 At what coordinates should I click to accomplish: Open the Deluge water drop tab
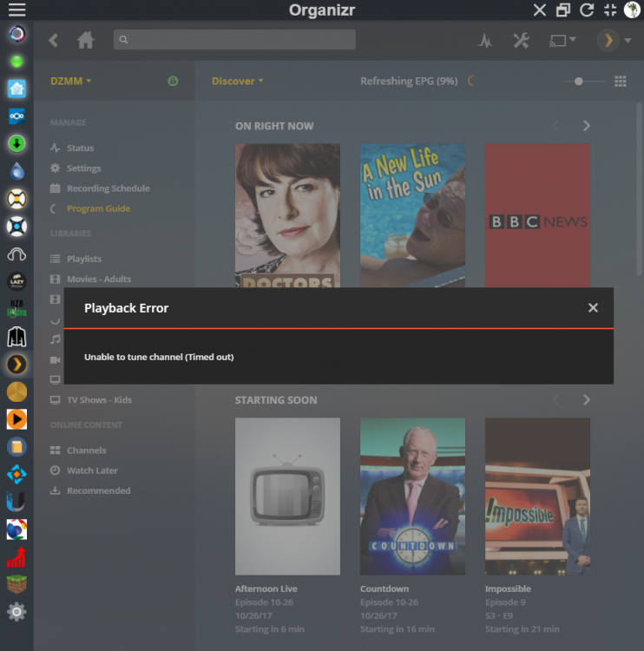[x=16, y=171]
